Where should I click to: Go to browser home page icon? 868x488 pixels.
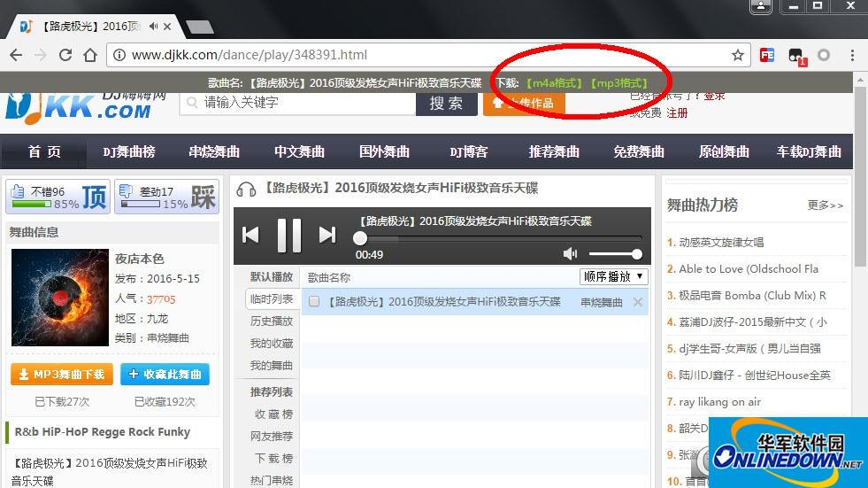[90, 55]
